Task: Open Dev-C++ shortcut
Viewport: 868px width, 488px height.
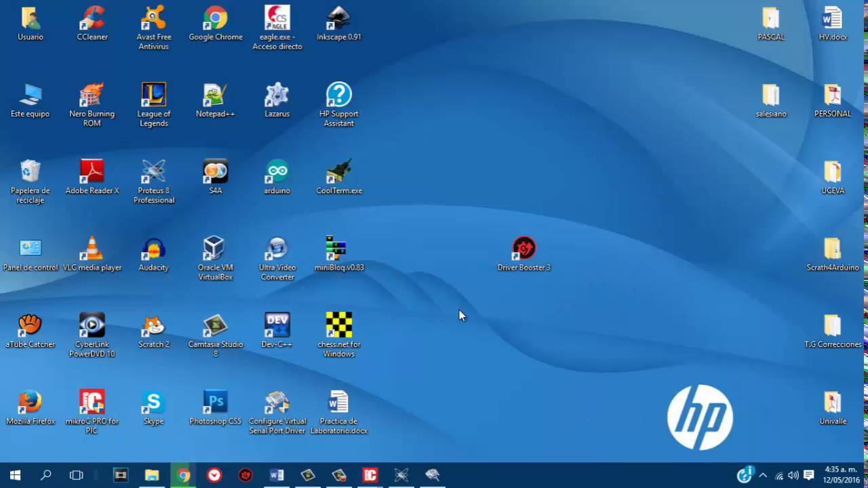Action: pyautogui.click(x=277, y=331)
